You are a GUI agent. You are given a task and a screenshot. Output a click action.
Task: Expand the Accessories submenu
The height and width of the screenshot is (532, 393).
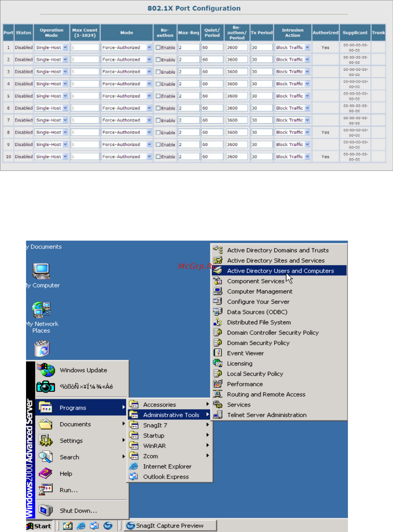pos(169,404)
